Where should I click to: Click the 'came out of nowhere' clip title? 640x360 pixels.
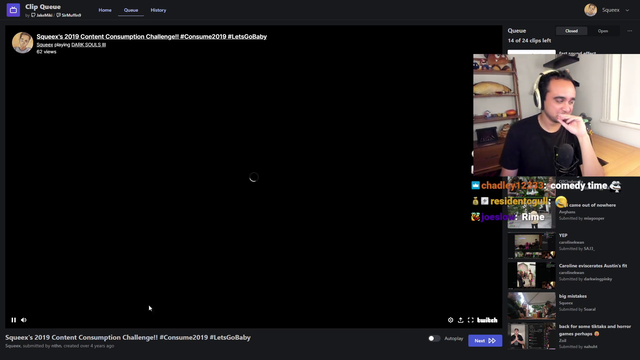[x=592, y=205]
